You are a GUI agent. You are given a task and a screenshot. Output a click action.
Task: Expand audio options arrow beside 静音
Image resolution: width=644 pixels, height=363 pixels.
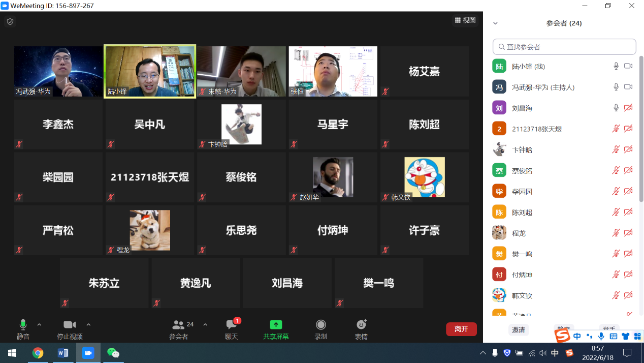pyautogui.click(x=39, y=325)
